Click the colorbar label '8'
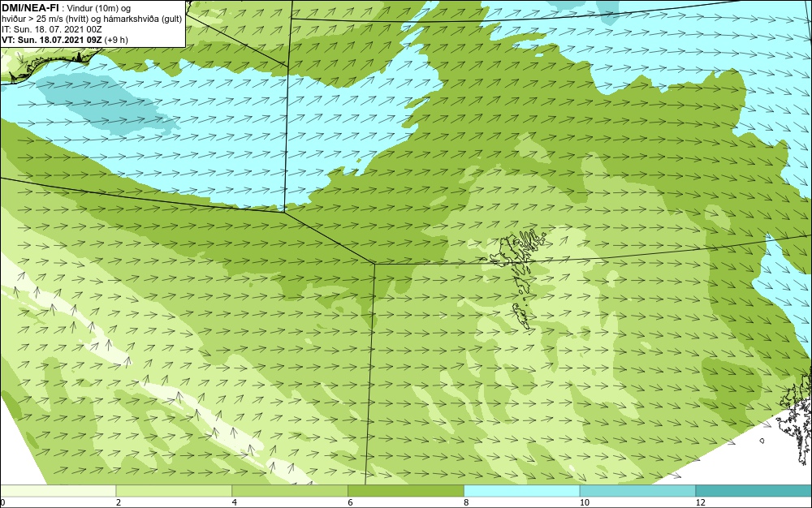Viewport: 812px width, 508px height. (467, 502)
